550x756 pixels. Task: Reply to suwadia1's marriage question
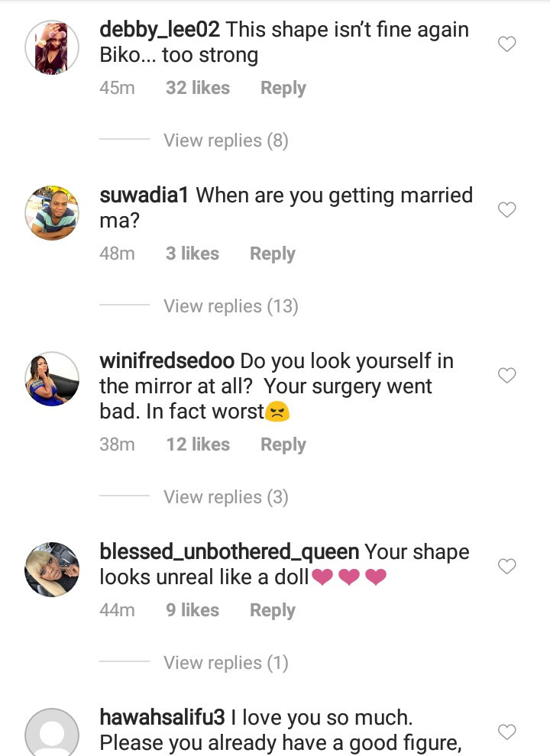(x=273, y=254)
